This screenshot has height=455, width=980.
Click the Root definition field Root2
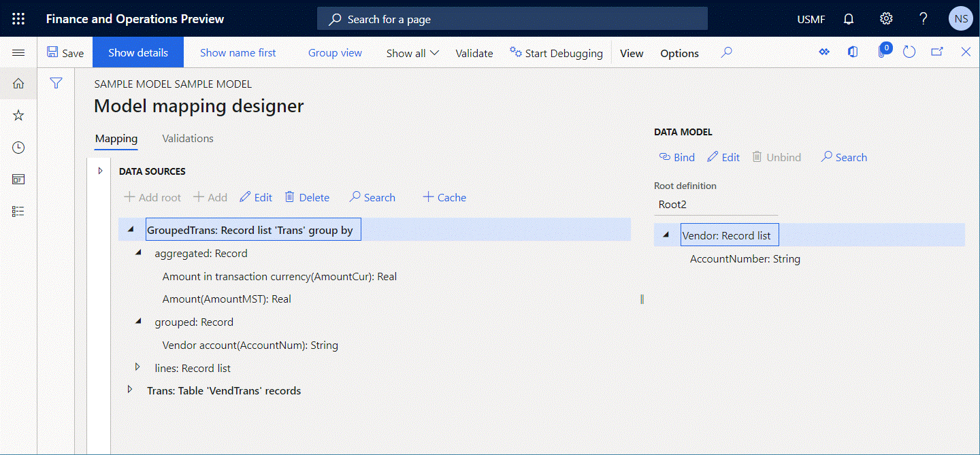(x=716, y=204)
